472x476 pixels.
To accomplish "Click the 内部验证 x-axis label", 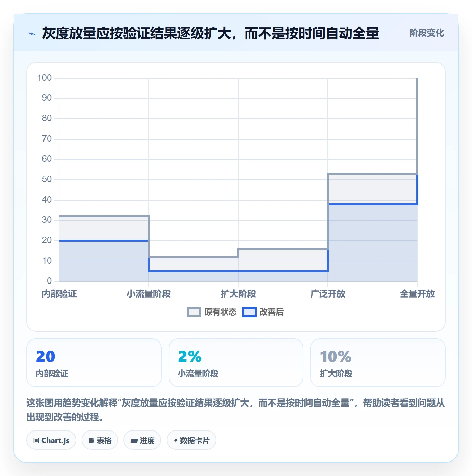I will coord(59,294).
